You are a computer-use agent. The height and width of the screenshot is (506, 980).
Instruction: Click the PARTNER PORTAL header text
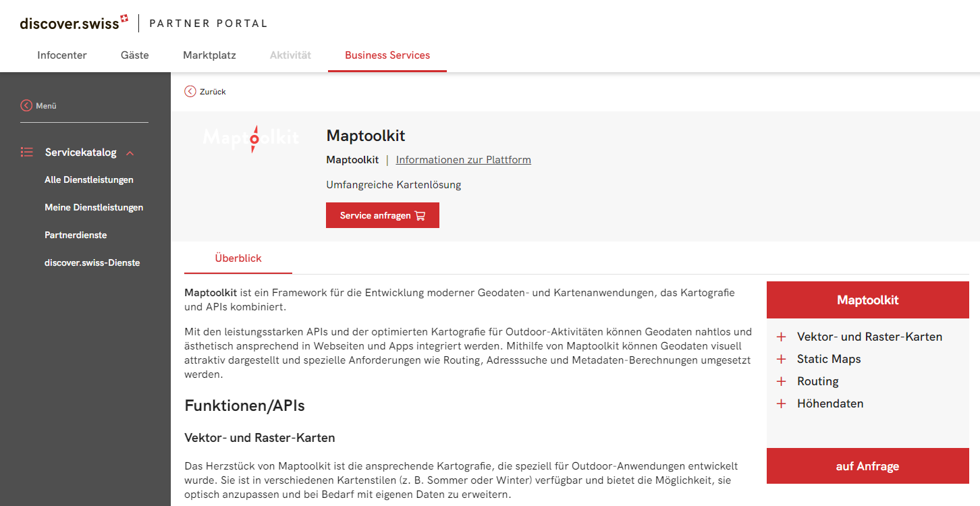(209, 24)
